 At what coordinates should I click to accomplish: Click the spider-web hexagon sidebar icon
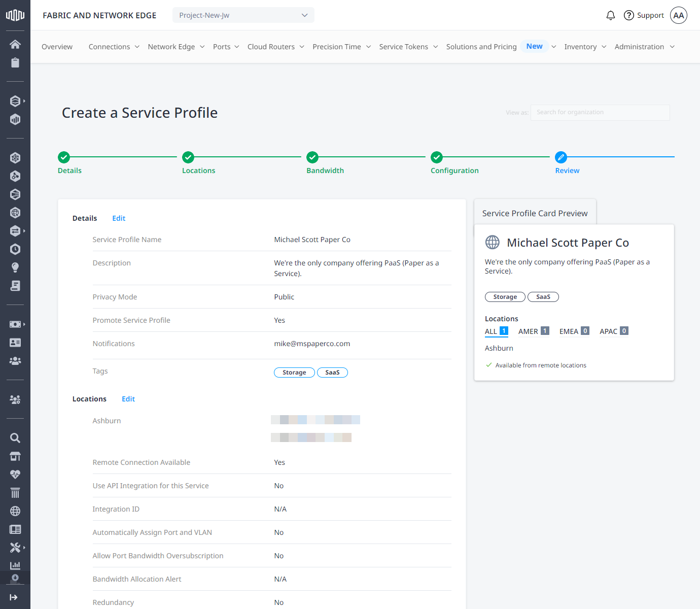15,158
